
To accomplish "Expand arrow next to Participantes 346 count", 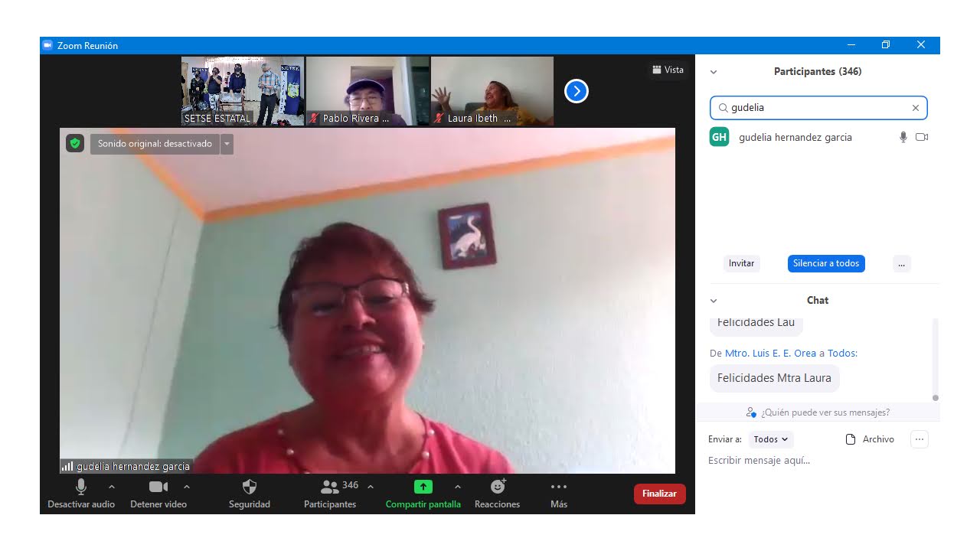I will 371,487.
